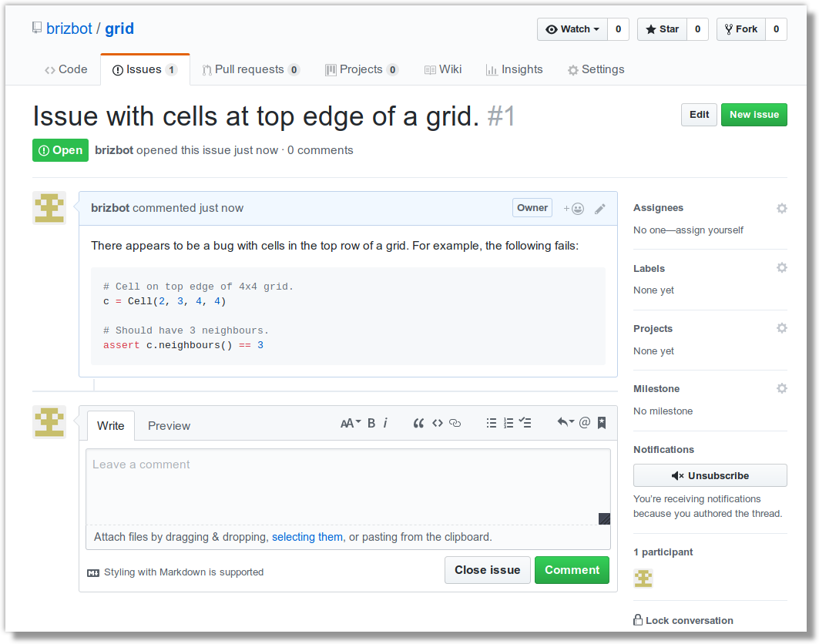This screenshot has height=644, width=819.
Task: Insert a bulleted list in comment
Action: pos(492,423)
